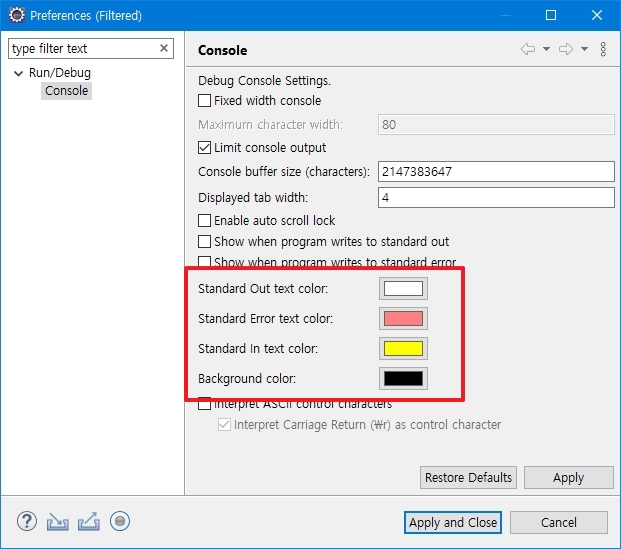Click the Back navigation arrow
This screenshot has height=549, width=621.
[528, 49]
